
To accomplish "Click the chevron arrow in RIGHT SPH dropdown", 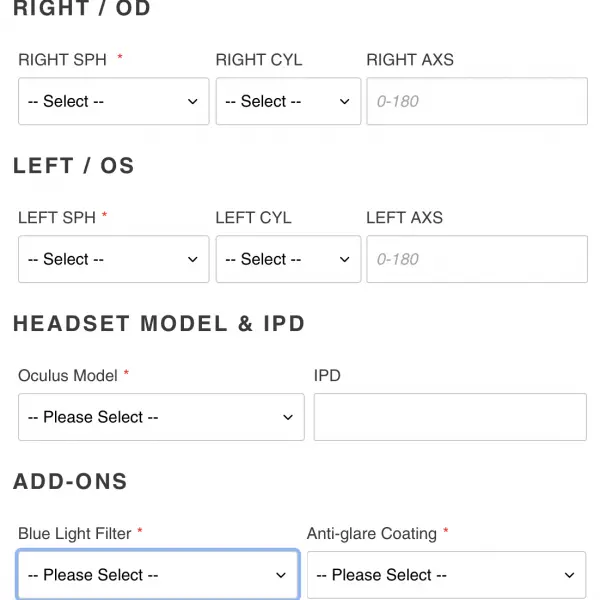I will [193, 102].
